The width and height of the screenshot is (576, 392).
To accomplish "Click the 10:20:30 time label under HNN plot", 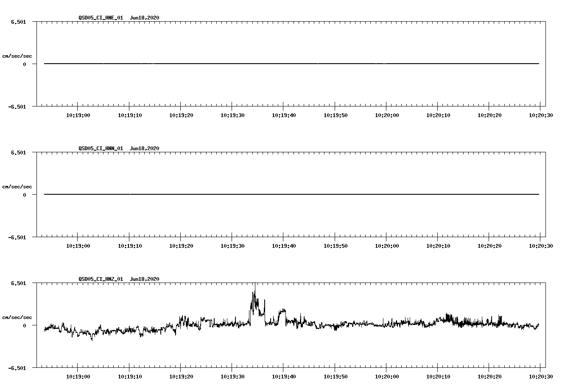I will pyautogui.click(x=540, y=246).
